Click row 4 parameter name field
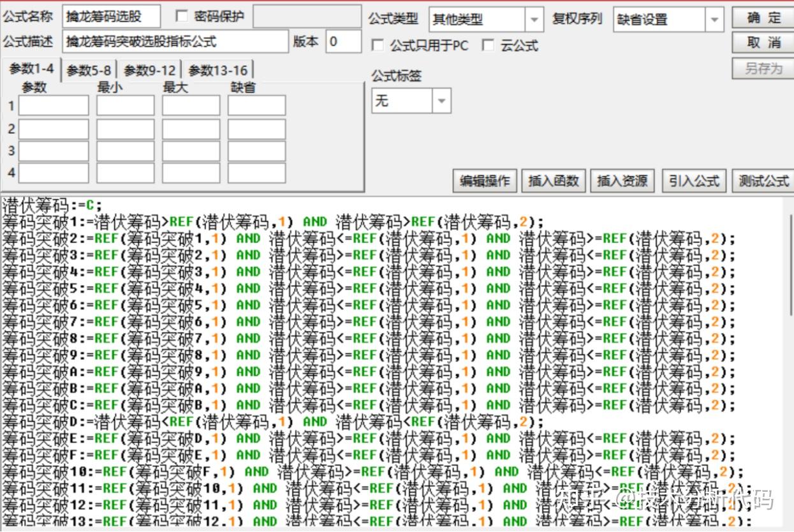 pos(54,173)
